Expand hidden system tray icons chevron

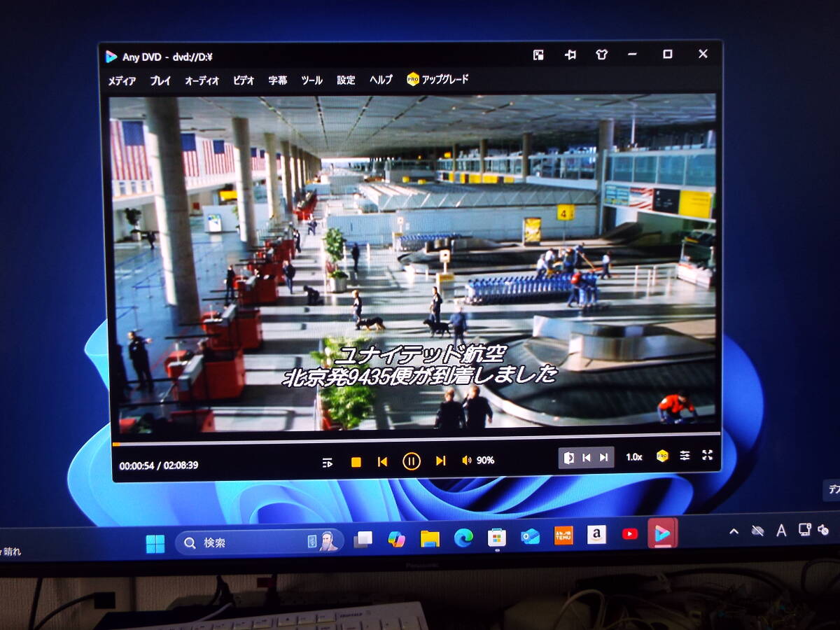[x=734, y=531]
